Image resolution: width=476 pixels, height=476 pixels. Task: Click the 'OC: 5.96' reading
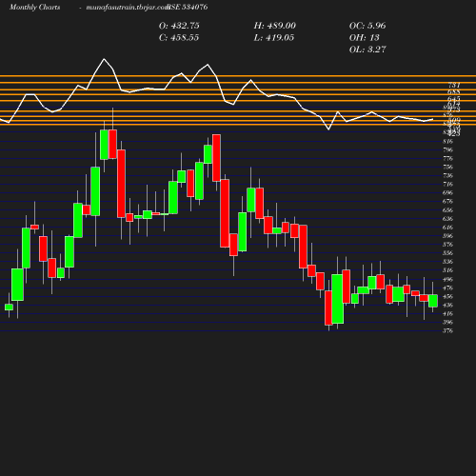367,26
